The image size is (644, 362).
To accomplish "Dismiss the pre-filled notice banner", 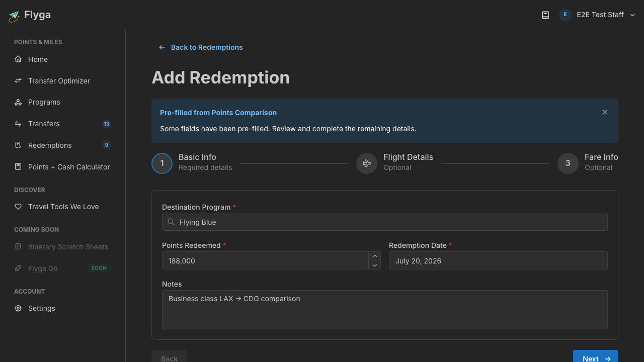I will (x=605, y=112).
